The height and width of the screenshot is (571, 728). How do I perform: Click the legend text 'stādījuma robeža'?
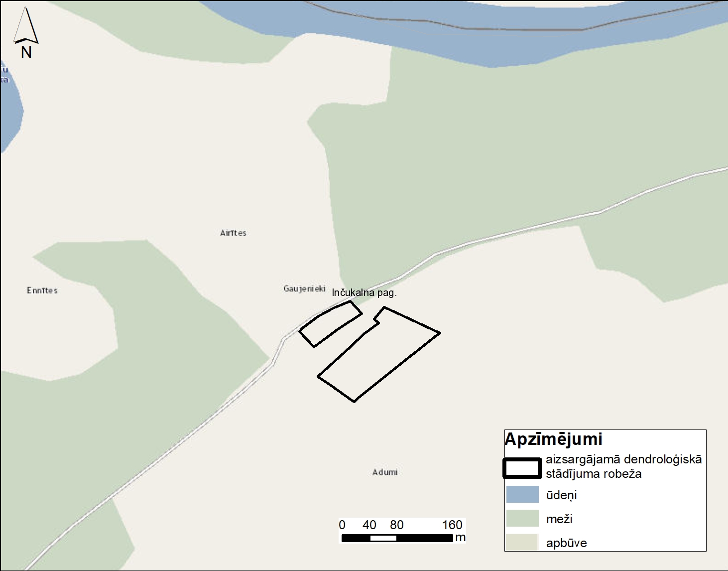[594, 473]
